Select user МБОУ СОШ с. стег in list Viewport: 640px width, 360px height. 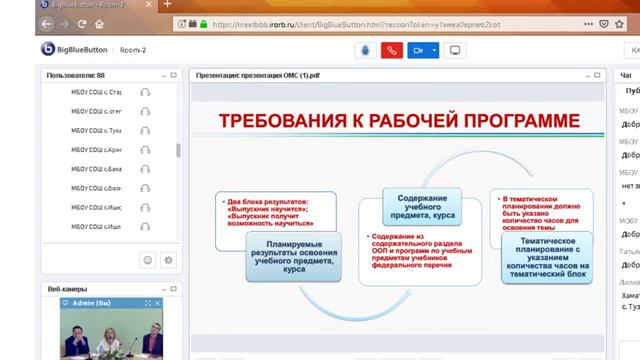click(x=96, y=111)
